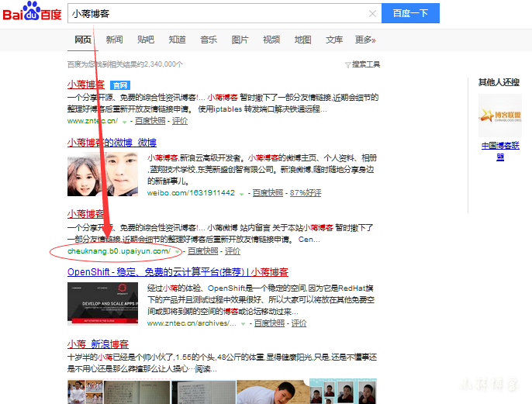Viewport: 532px width, 404px height.
Task: Click the cheuknang.b0.upaiyun.com/ URL
Action: pyautogui.click(x=119, y=251)
